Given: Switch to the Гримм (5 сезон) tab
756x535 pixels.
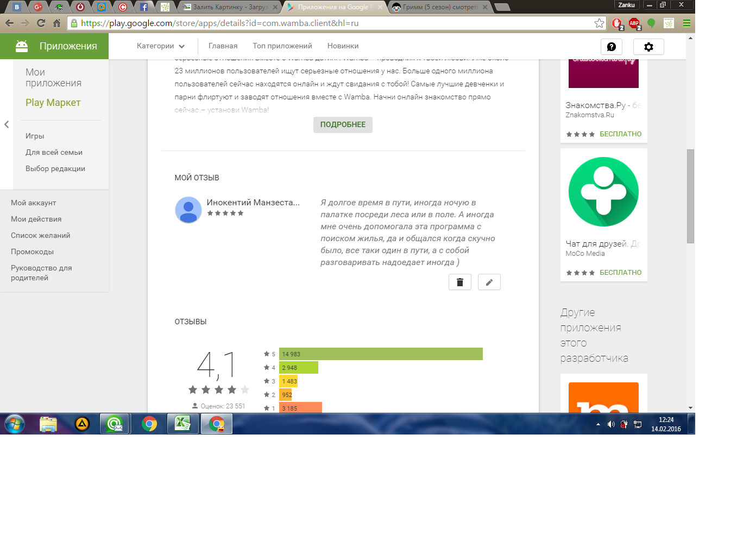Looking at the screenshot, I should [x=440, y=7].
